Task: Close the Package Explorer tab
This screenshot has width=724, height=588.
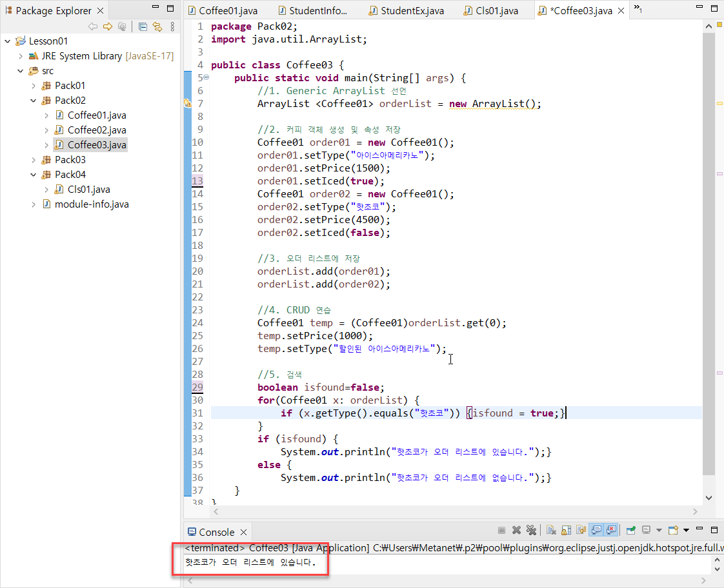Action: pyautogui.click(x=100, y=10)
